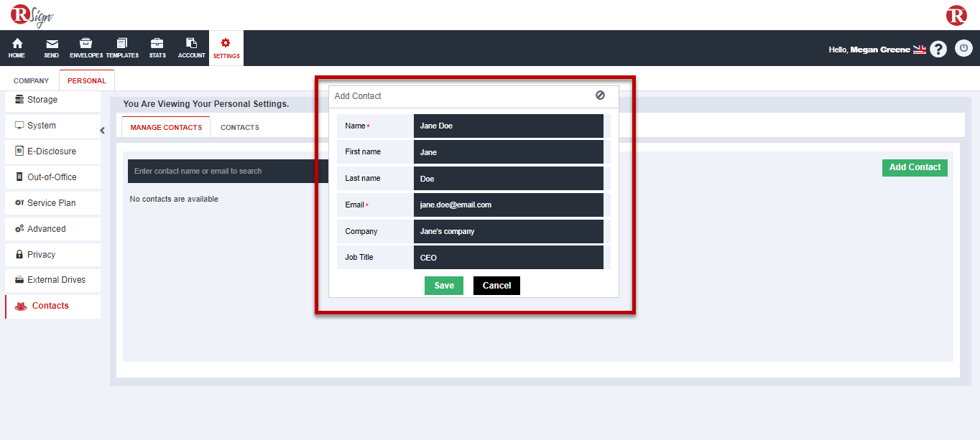980x440 pixels.
Task: Click the Megan Greene user name
Action: (880, 50)
